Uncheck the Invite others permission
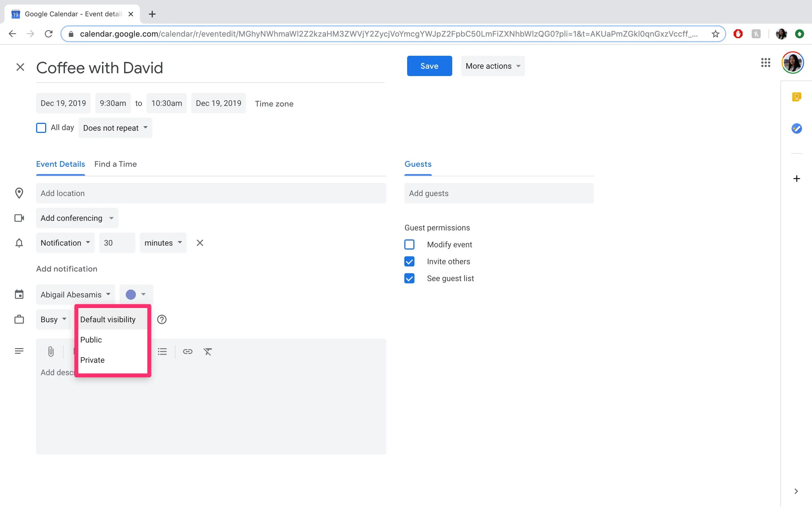 [x=409, y=262]
